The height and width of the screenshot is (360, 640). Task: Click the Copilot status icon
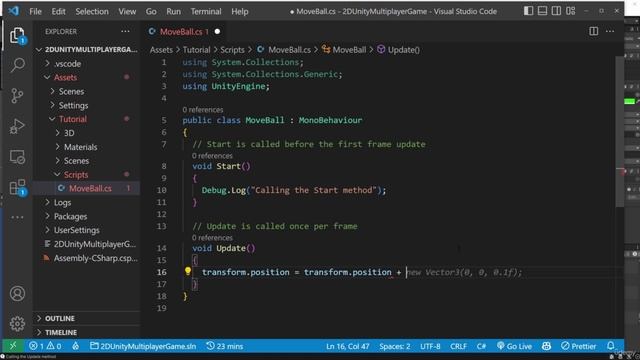click(x=546, y=346)
